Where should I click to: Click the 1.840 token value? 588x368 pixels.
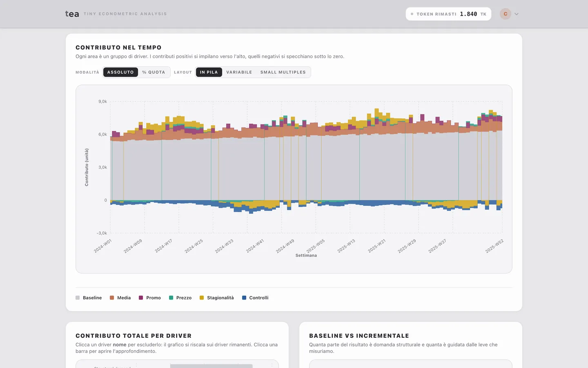[x=468, y=14]
